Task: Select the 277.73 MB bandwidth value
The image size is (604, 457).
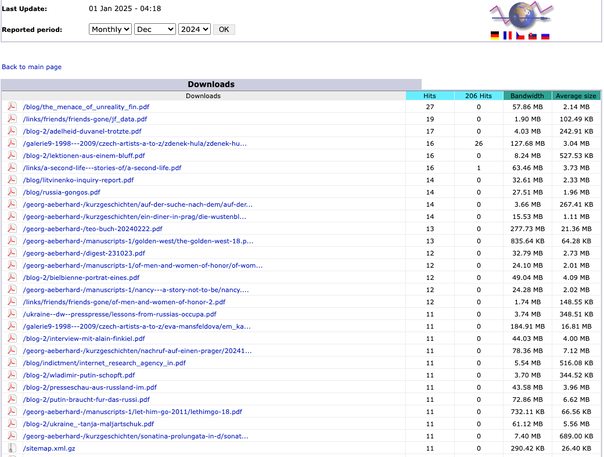Action: 527,229
